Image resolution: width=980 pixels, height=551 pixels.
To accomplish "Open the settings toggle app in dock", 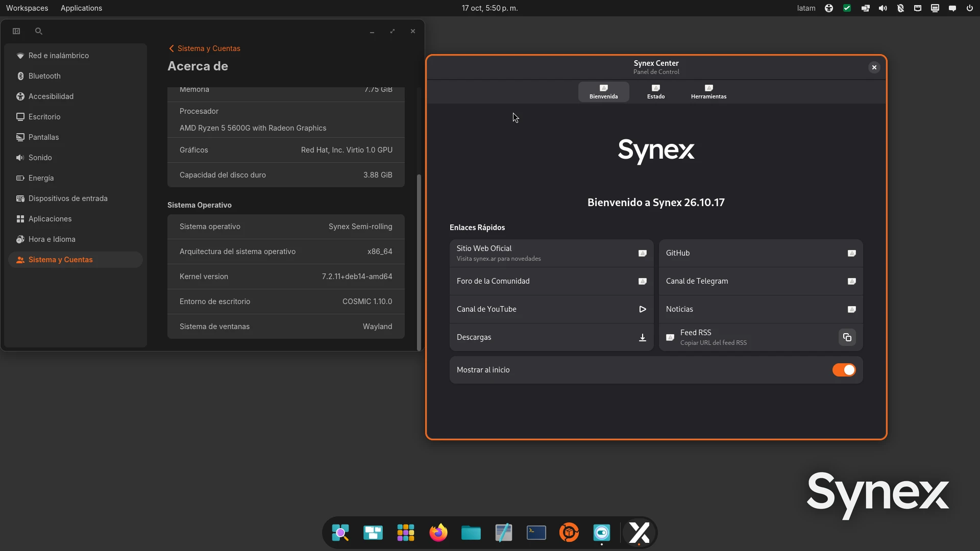I will click(601, 533).
